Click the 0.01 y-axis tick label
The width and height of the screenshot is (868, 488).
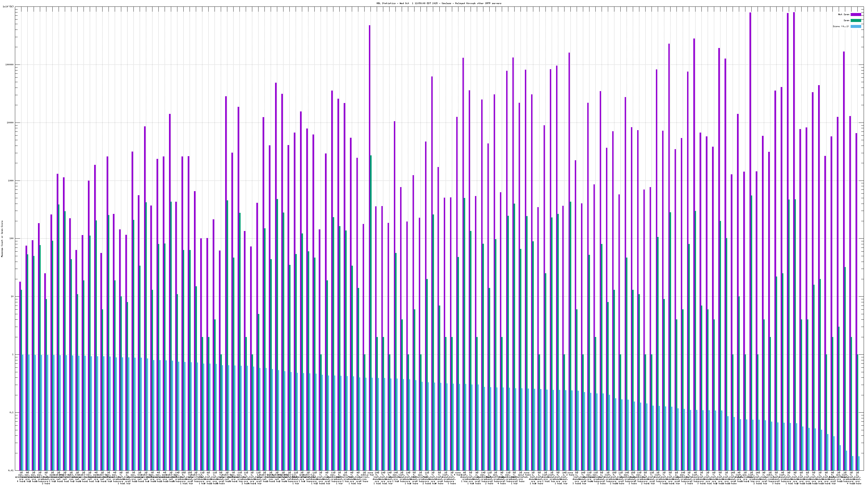pyautogui.click(x=11, y=470)
